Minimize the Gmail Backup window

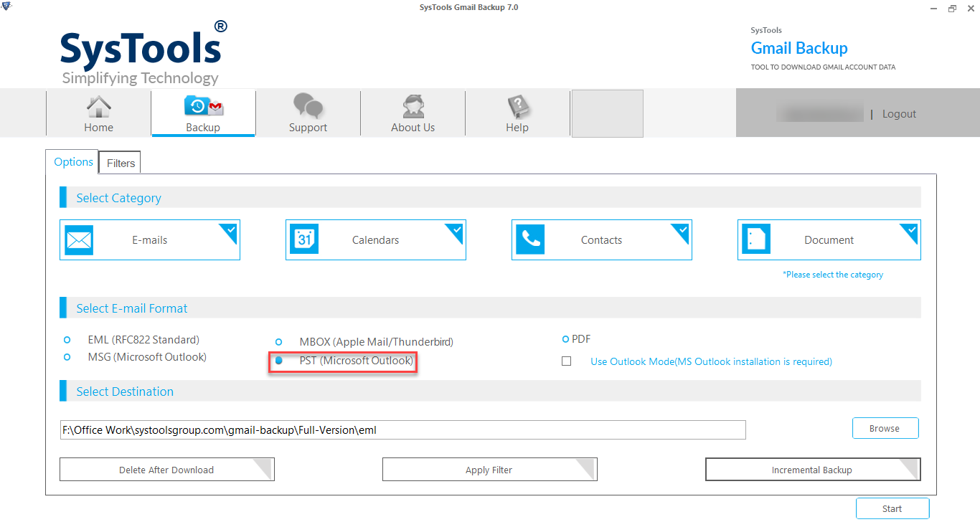[x=935, y=8]
